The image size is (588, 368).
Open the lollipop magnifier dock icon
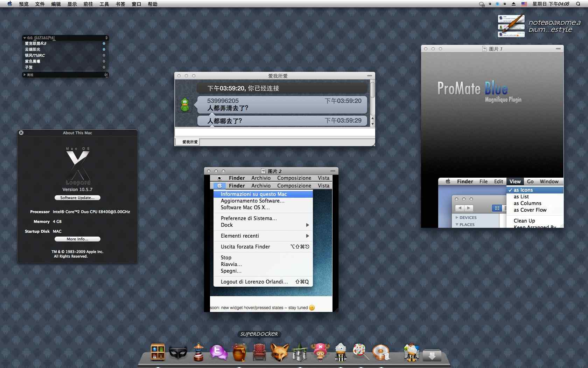point(360,352)
